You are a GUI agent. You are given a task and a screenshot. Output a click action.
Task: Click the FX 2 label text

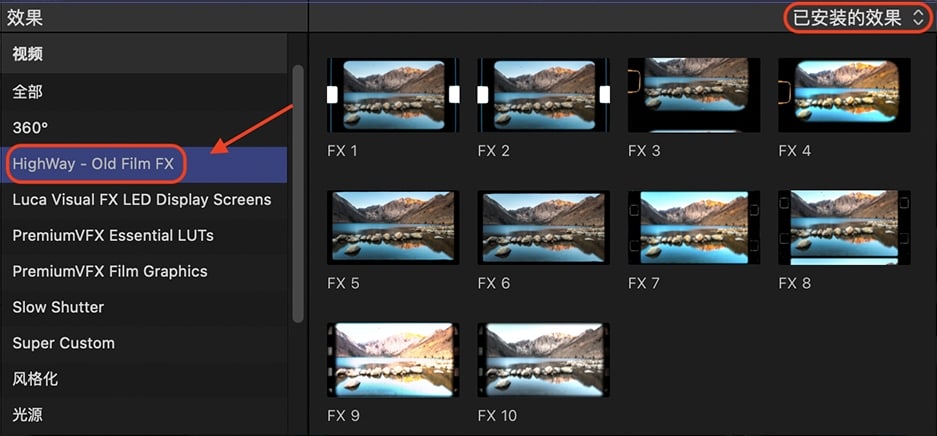(x=494, y=151)
